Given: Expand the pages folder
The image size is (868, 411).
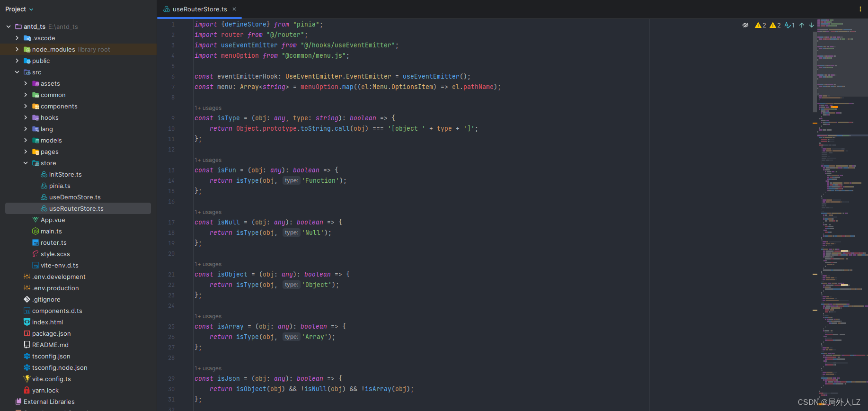Looking at the screenshot, I should click(26, 152).
